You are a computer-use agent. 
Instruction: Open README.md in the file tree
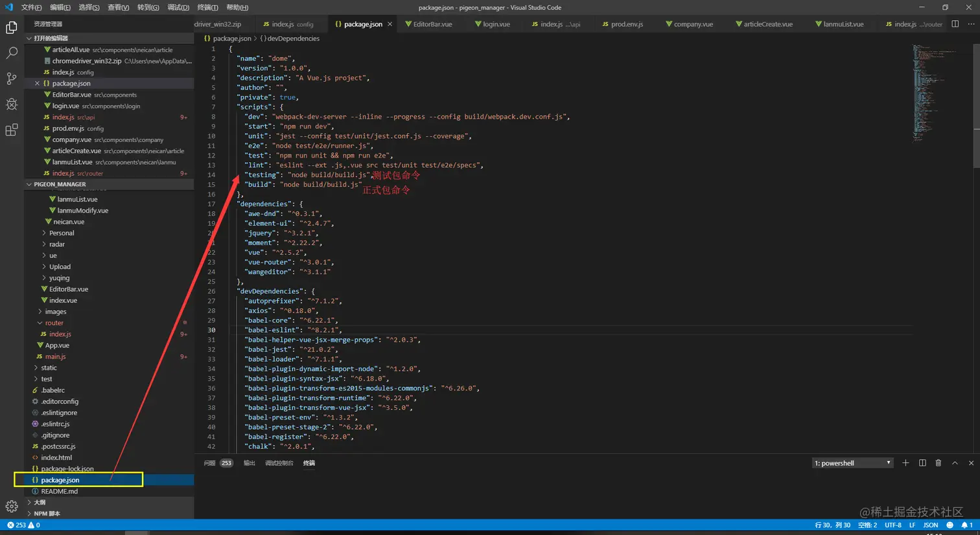60,492
